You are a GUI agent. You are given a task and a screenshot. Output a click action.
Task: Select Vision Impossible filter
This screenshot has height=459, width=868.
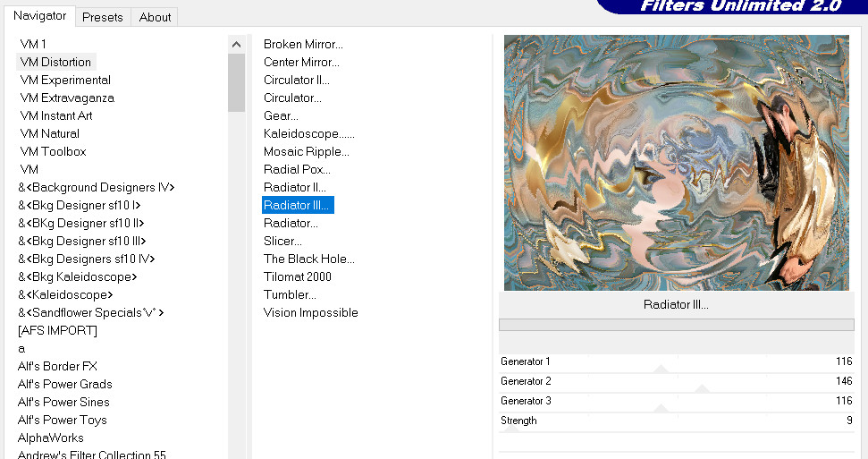(310, 312)
